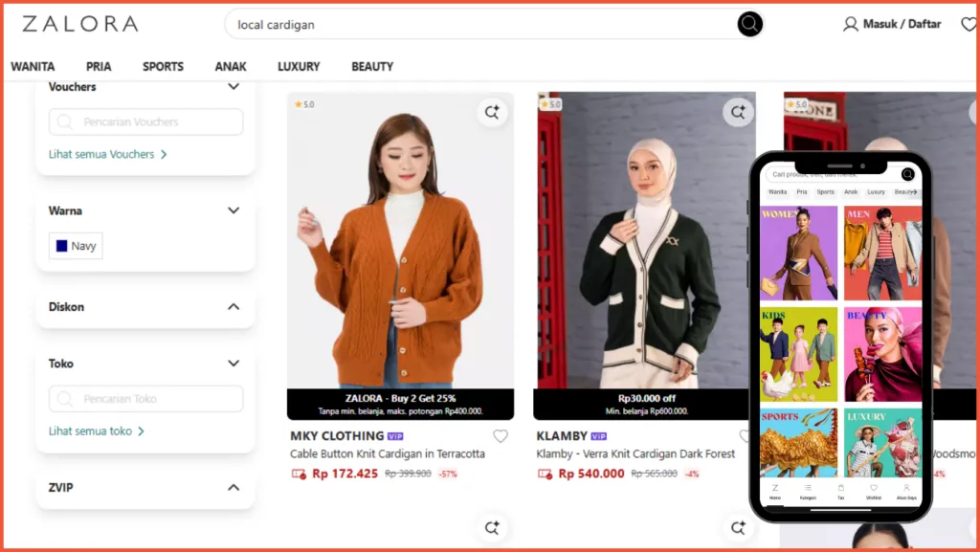Viewport: 980px width, 552px height.
Task: Click the 5.0 star rating on terracotta cardigan
Action: coord(304,104)
